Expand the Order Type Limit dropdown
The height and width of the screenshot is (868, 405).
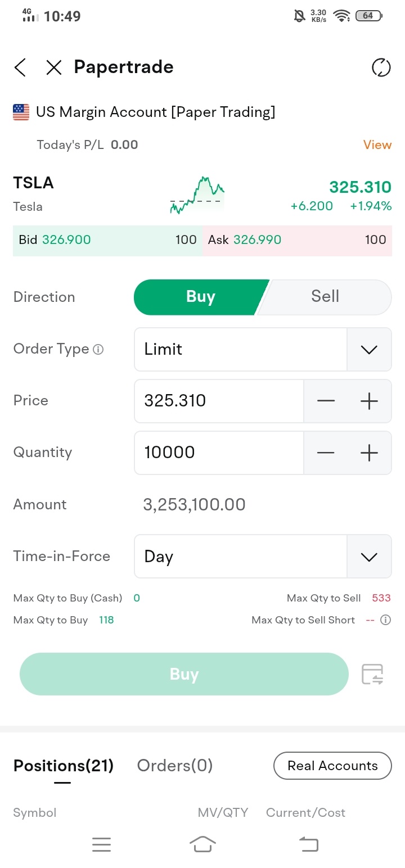(263, 349)
